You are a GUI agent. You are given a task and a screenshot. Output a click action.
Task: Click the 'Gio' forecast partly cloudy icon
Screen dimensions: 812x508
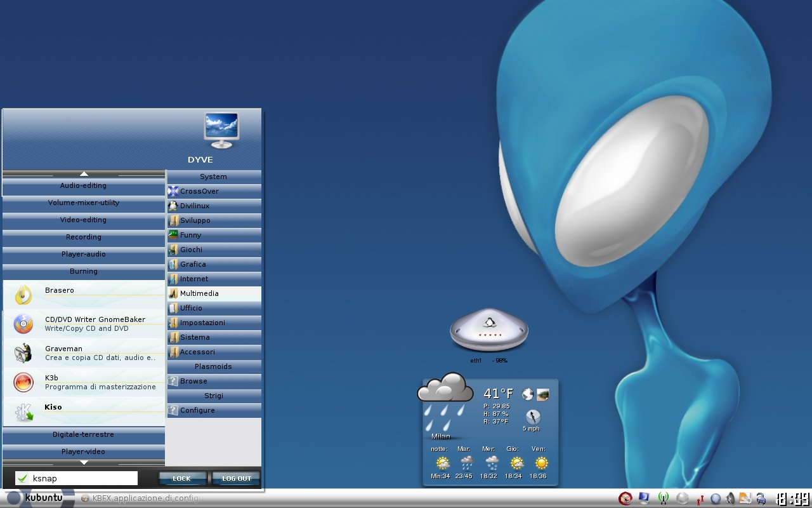(x=516, y=463)
